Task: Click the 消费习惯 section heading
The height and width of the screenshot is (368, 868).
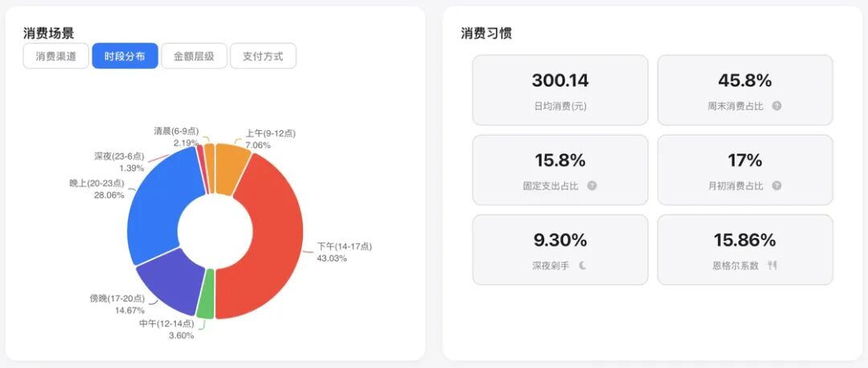Action: pyautogui.click(x=486, y=33)
